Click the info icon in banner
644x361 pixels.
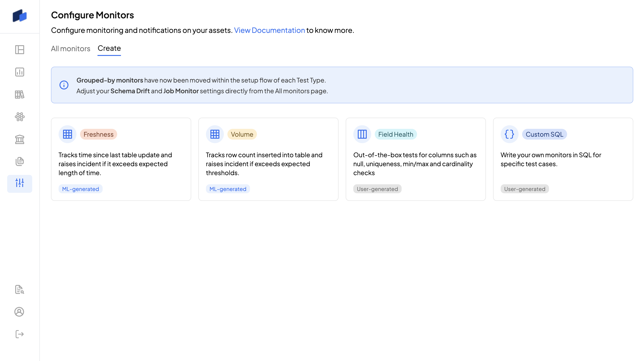point(64,85)
